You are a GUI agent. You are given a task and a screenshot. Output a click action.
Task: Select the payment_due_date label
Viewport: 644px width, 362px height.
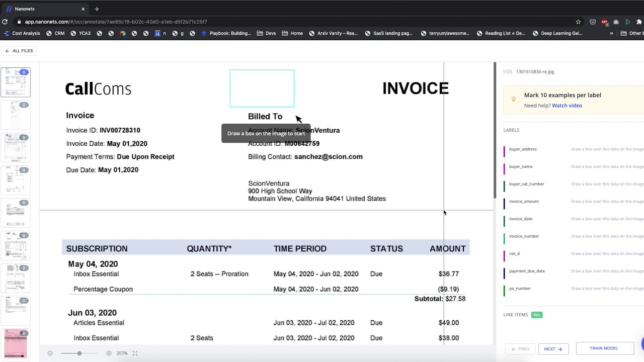[x=527, y=271]
